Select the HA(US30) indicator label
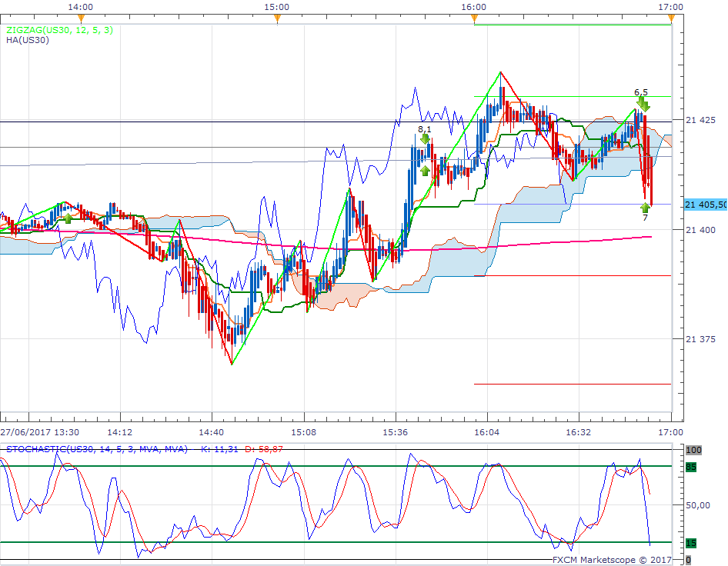 click(x=28, y=40)
